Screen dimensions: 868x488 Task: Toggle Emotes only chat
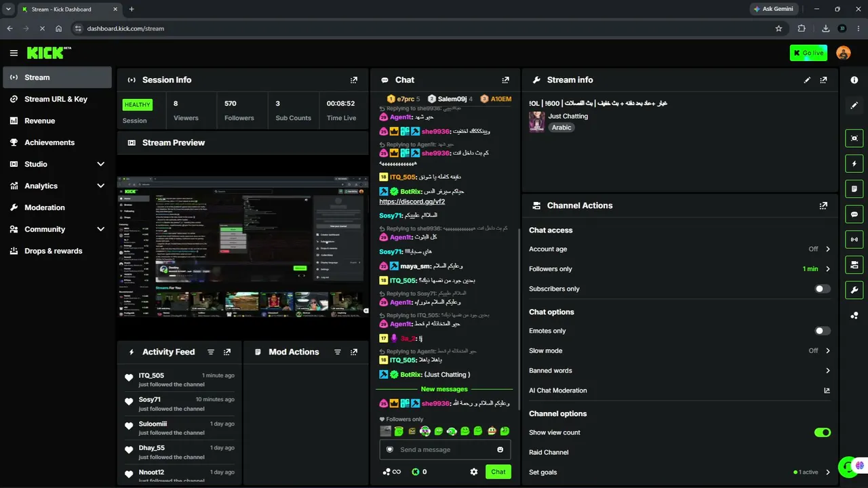(823, 331)
